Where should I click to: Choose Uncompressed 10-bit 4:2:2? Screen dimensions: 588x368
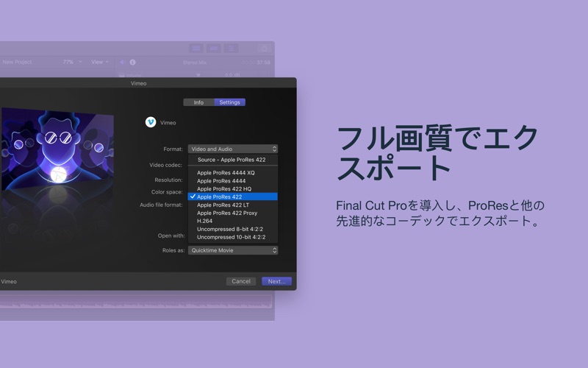[232, 237]
